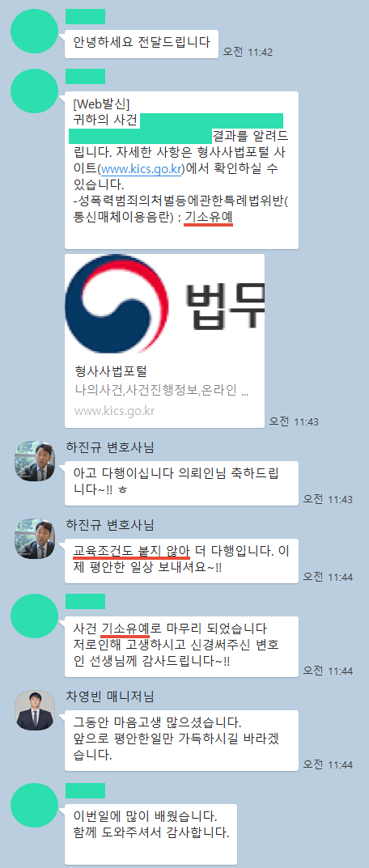
Task: Click the 형사사법포털 preview title
Action: point(110,370)
